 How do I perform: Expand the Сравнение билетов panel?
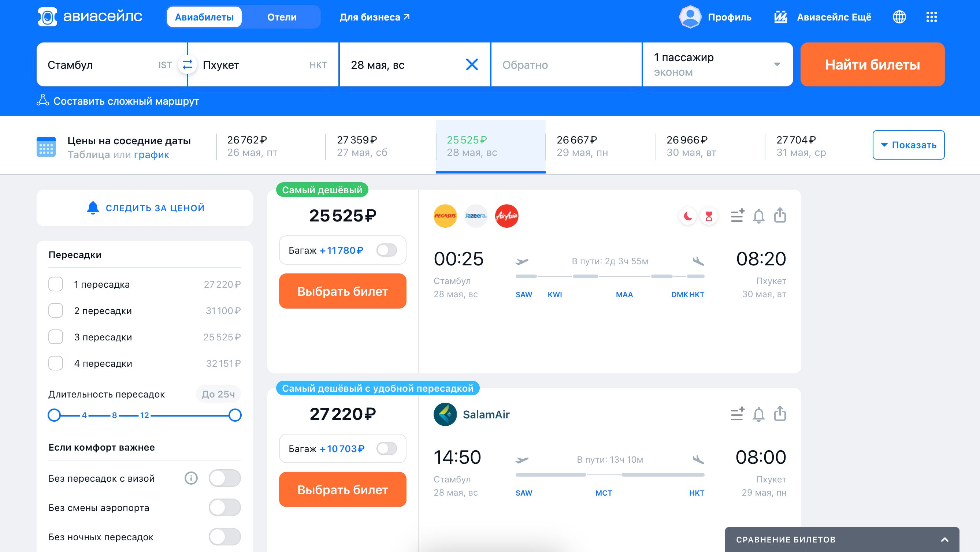(842, 540)
